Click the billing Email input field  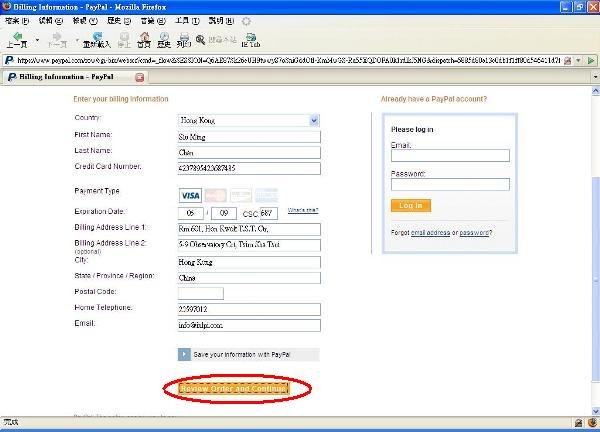click(249, 325)
